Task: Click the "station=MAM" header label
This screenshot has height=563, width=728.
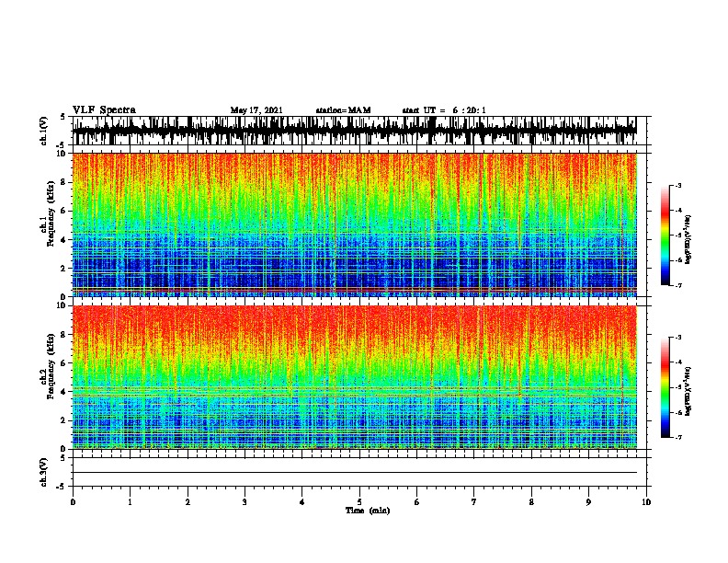Action: point(343,110)
